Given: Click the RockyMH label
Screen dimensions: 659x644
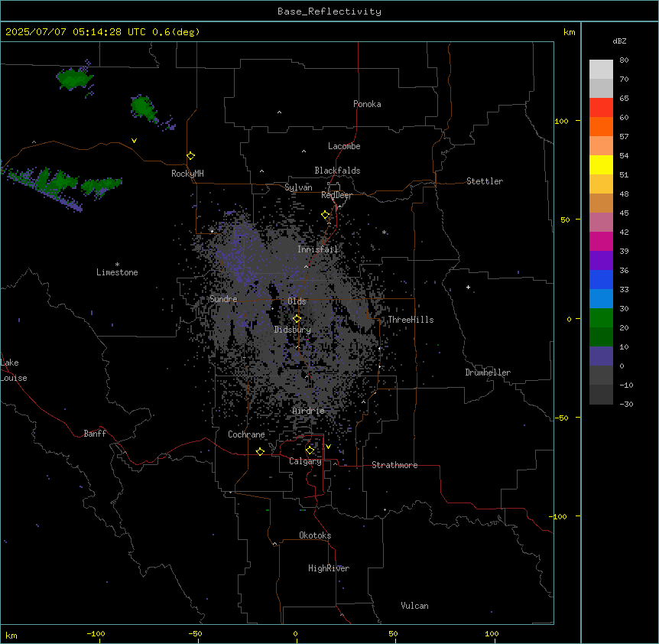Looking at the screenshot, I should [x=187, y=174].
